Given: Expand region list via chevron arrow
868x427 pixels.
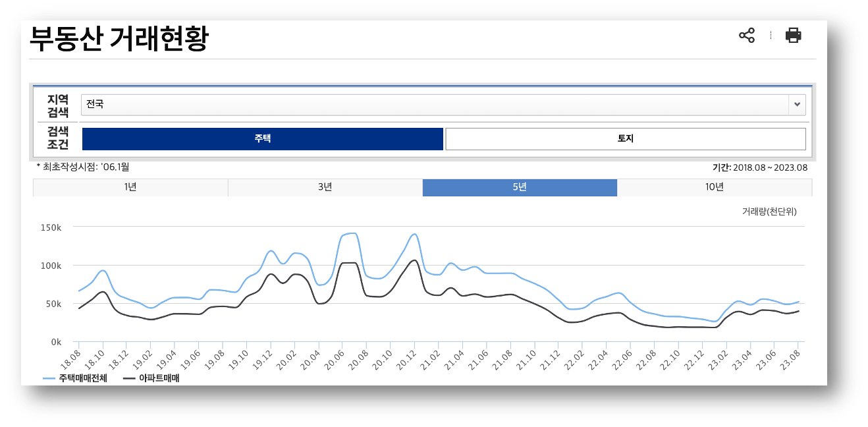Looking at the screenshot, I should point(797,104).
